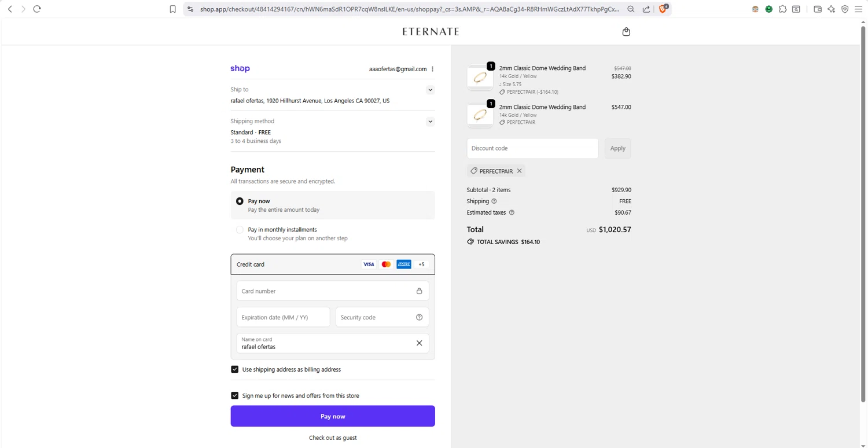Image resolution: width=868 pixels, height=448 pixels.
Task: Open Brave Wallet icon
Action: click(818, 9)
